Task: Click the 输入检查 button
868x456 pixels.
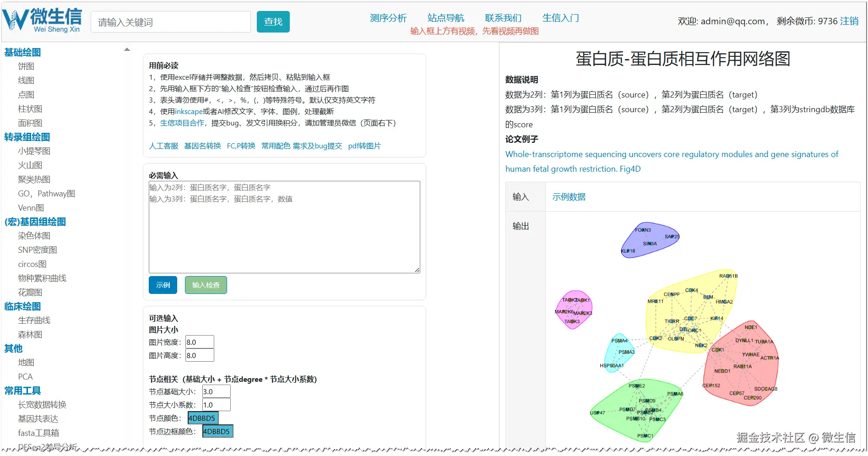Action: click(x=206, y=285)
